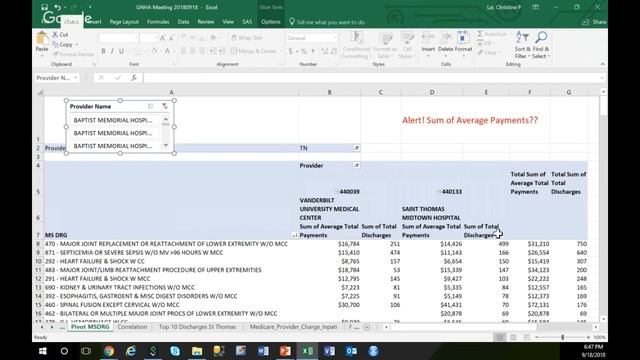Click the Cut scissors button
The height and width of the screenshot is (360, 640).
point(60,35)
